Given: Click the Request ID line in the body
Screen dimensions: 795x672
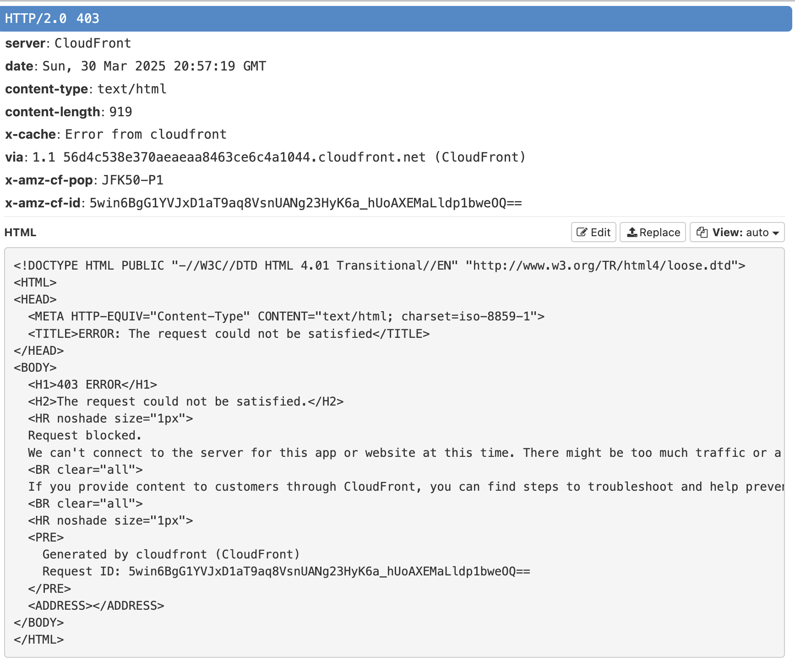Looking at the screenshot, I should pyautogui.click(x=286, y=571).
